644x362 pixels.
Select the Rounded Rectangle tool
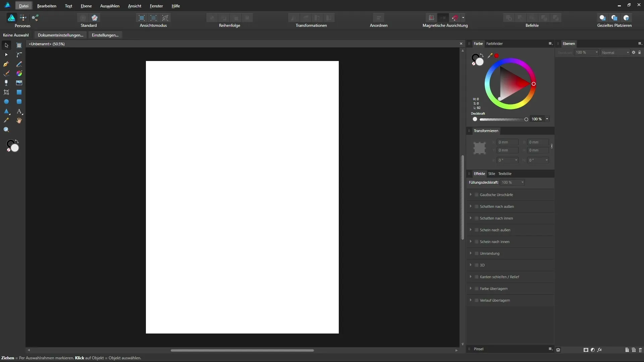point(19,102)
